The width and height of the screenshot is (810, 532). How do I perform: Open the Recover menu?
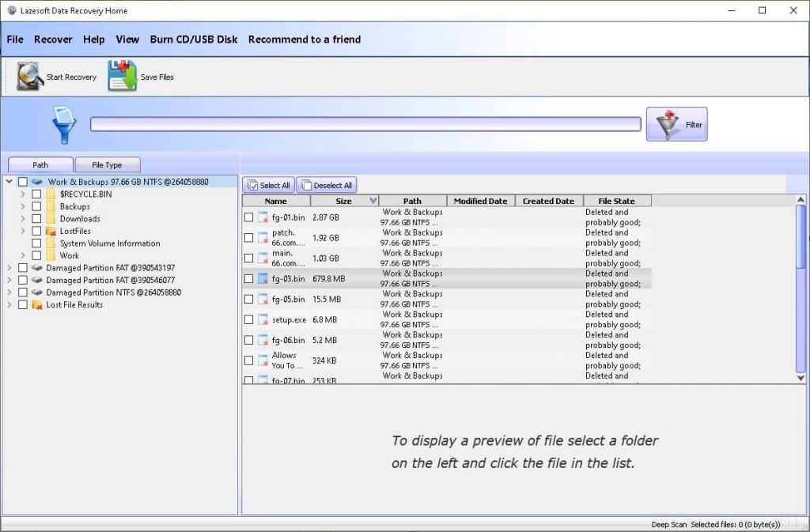[x=52, y=39]
